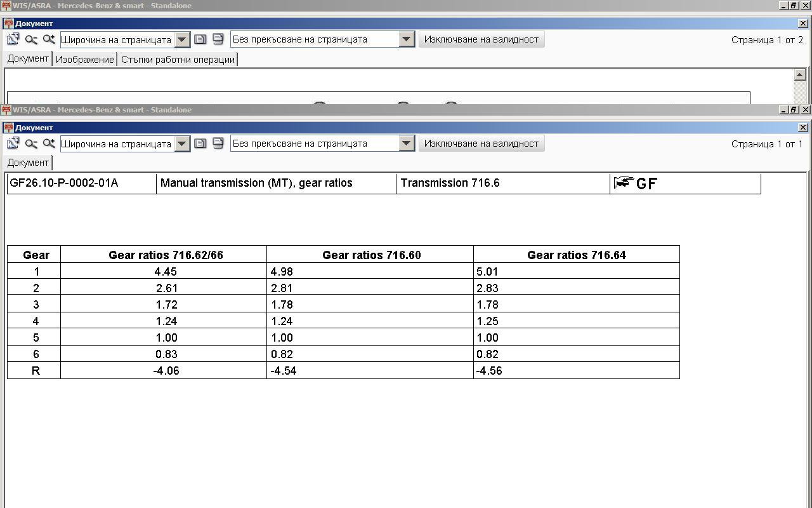Click the 0.83 sixth-gear ratio value
Image resolution: width=812 pixels, height=508 pixels.
click(x=166, y=354)
